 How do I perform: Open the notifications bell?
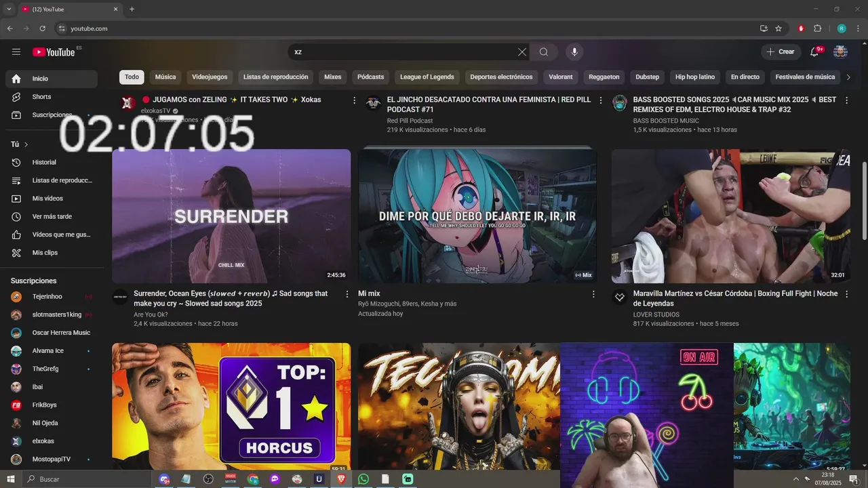coord(814,52)
